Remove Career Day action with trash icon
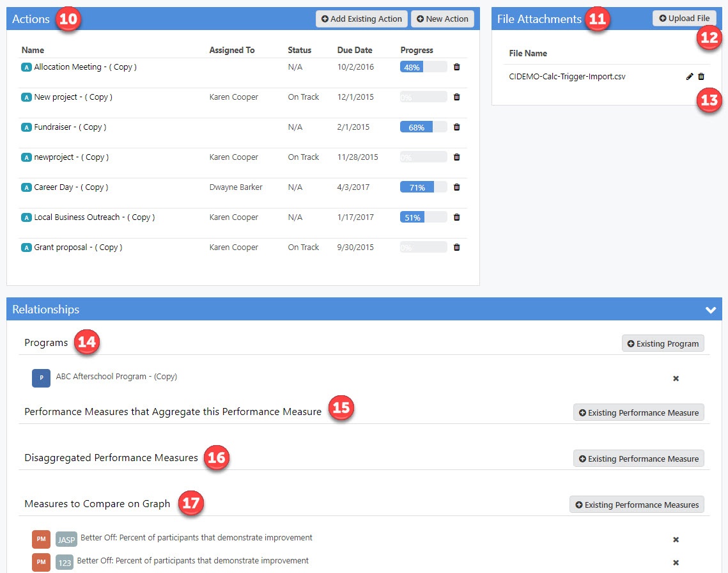728x573 pixels. (x=456, y=187)
